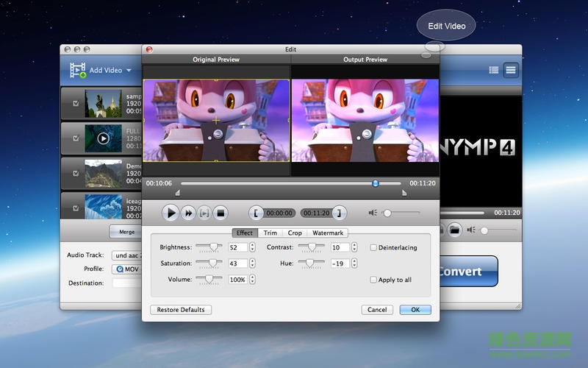Switch to the Trim tab
Viewport: 588px width, 368px height.
270,233
